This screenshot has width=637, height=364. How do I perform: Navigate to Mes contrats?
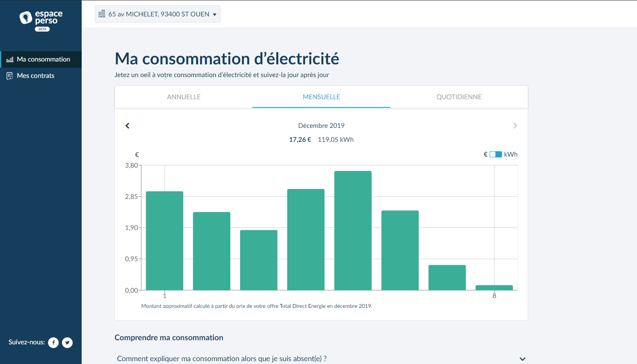pos(36,75)
